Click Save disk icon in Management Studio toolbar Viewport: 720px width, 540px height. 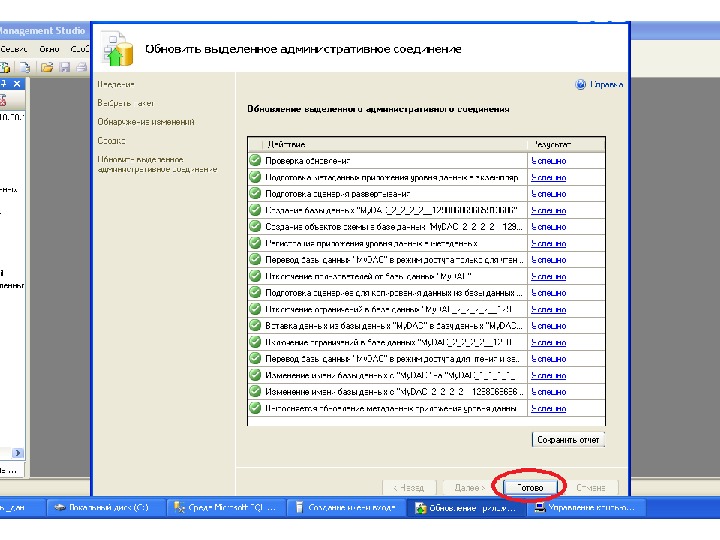pos(65,68)
